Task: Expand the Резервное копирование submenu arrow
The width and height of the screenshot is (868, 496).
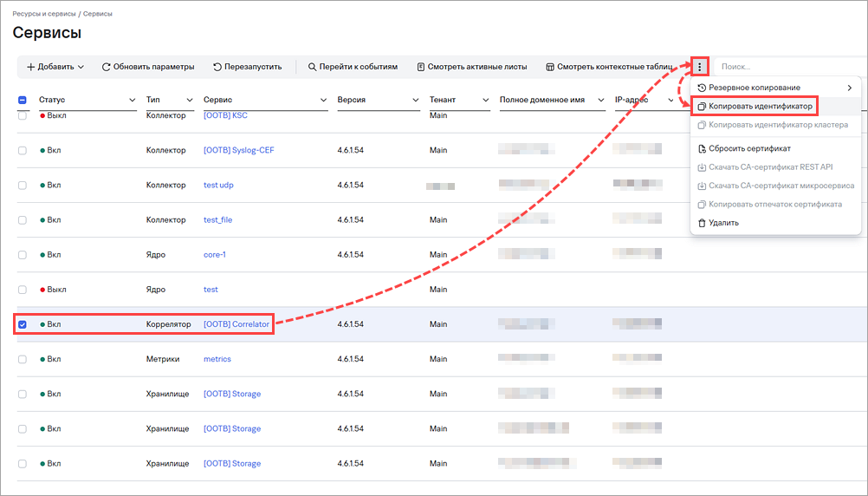Action: (849, 88)
